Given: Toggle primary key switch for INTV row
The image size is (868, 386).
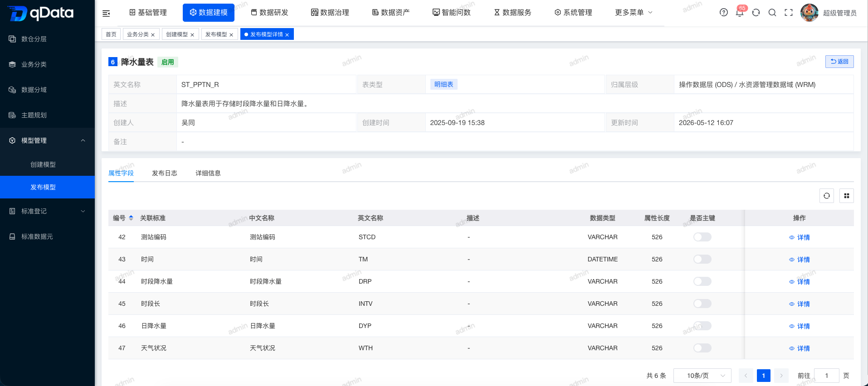Looking at the screenshot, I should pos(702,304).
